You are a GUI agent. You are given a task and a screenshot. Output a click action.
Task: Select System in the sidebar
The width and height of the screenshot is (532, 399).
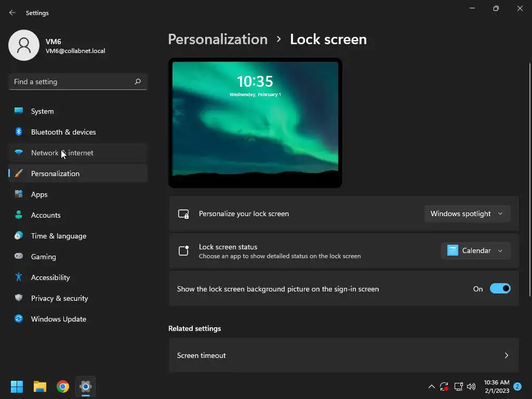[78, 111]
